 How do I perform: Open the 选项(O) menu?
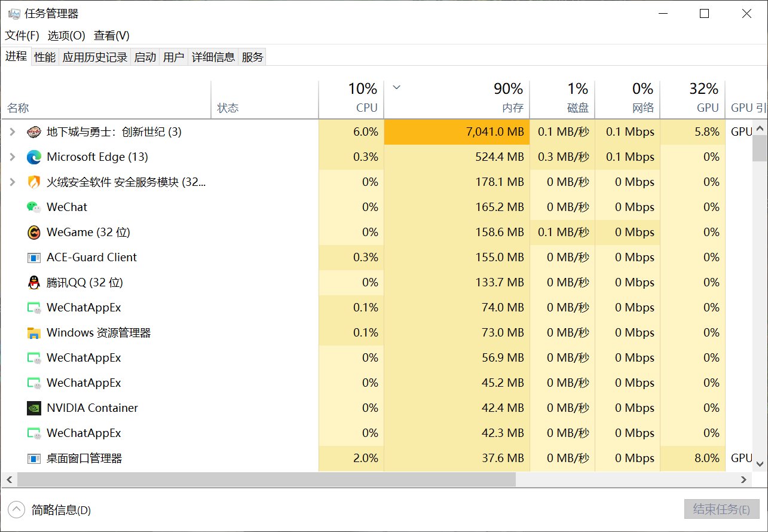point(66,36)
